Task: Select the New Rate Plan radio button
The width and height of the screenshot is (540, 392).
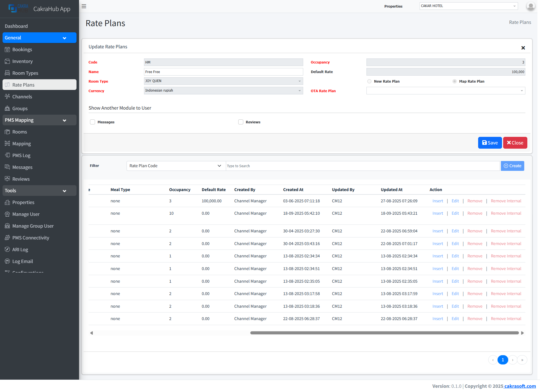Action: (369, 81)
